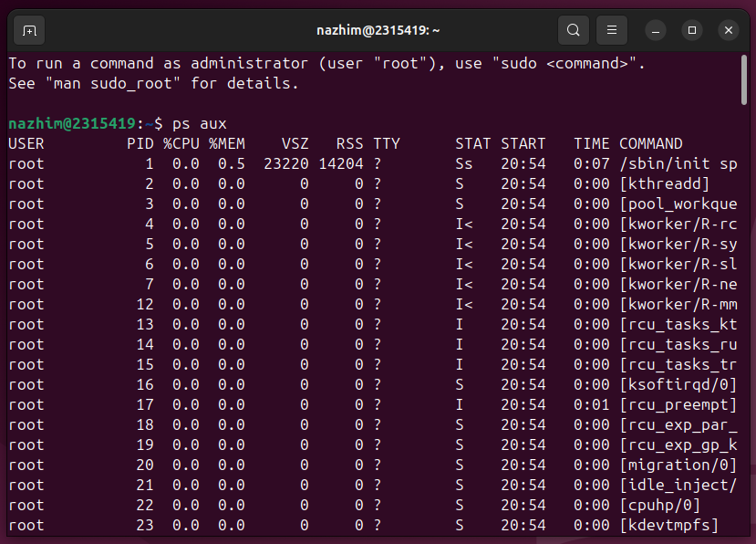The image size is (756, 544).
Task: Minimize the terminal window
Action: [x=656, y=30]
